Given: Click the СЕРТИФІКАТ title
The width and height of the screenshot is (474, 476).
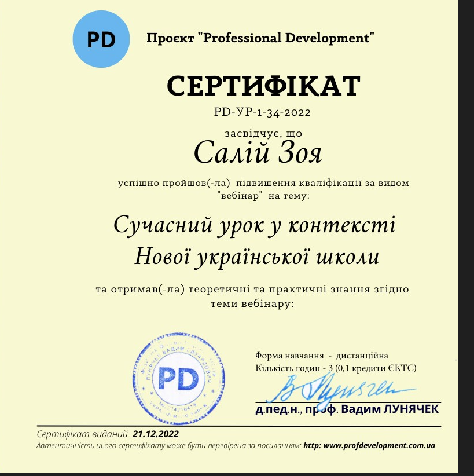Looking at the screenshot, I should point(263,86).
